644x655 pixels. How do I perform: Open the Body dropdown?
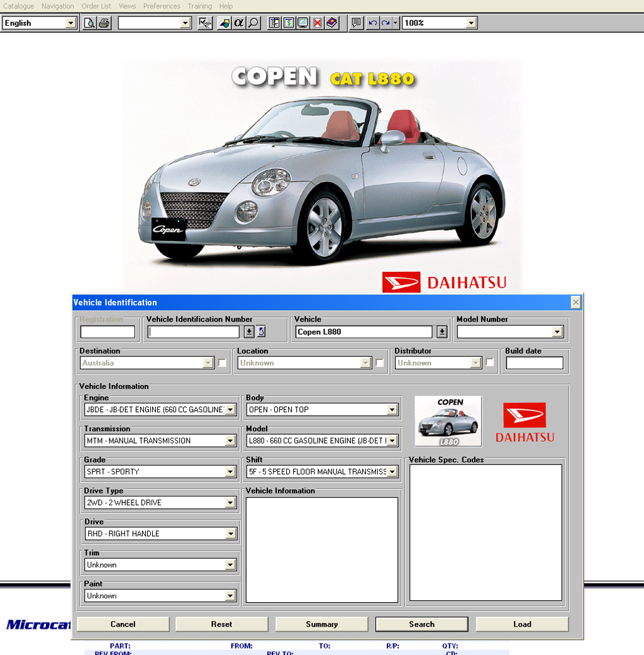pyautogui.click(x=392, y=410)
